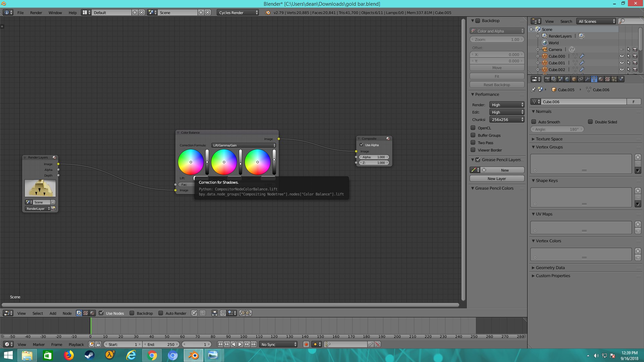Open the Material properties tab icon

tap(601, 79)
